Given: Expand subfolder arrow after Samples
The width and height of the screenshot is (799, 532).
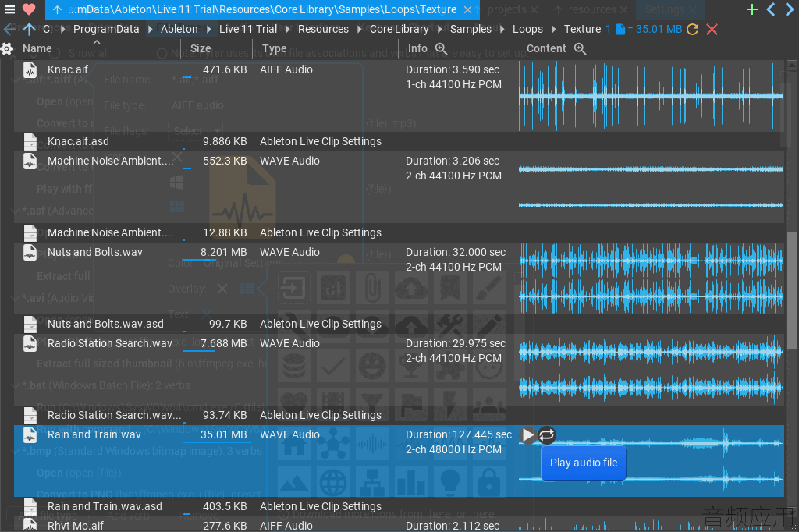Looking at the screenshot, I should click(x=502, y=29).
